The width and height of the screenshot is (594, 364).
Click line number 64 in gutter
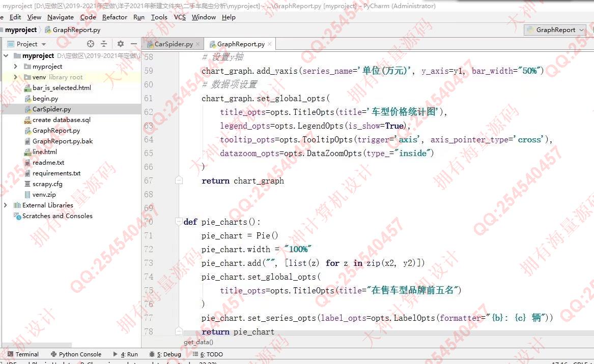(149, 140)
